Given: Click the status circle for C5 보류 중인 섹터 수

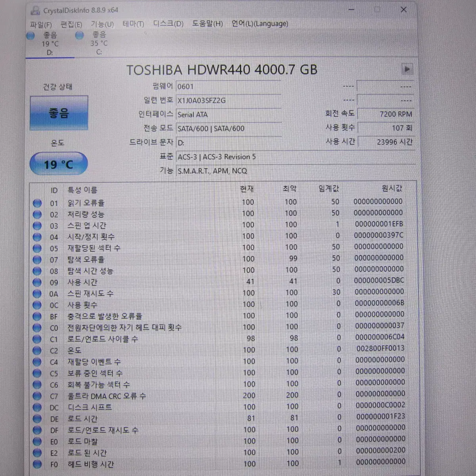Looking at the screenshot, I should (37, 373).
